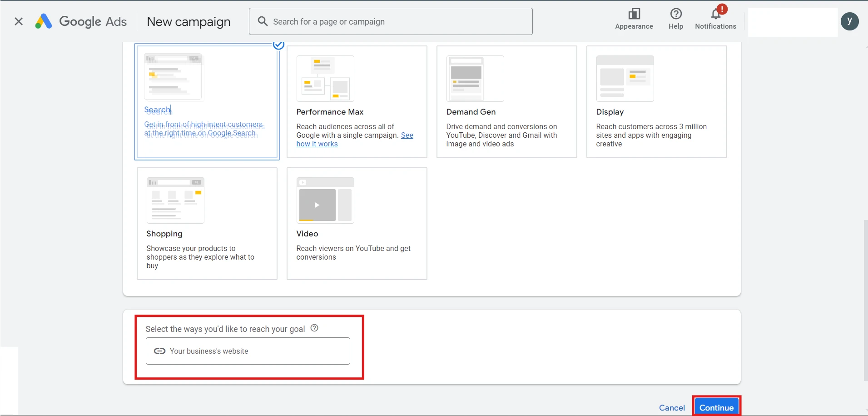Select the Search campaign type card
Viewport: 868px width, 416px height.
click(207, 102)
